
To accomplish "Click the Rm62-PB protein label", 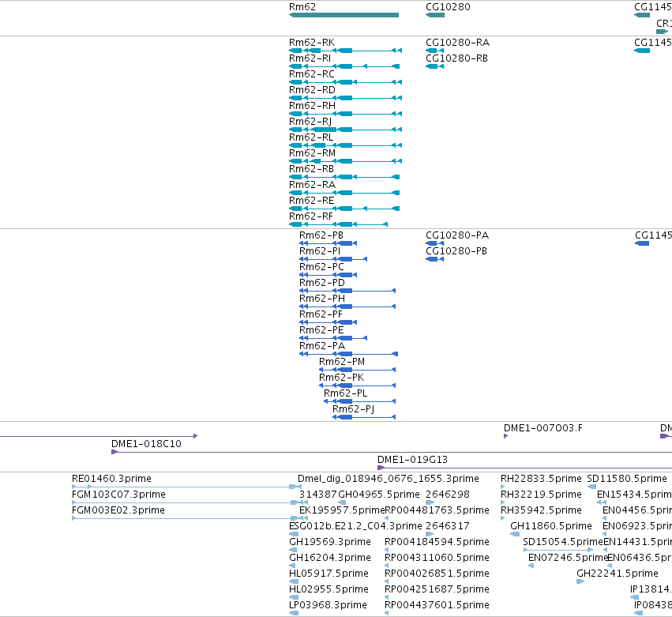I will pos(321,235).
